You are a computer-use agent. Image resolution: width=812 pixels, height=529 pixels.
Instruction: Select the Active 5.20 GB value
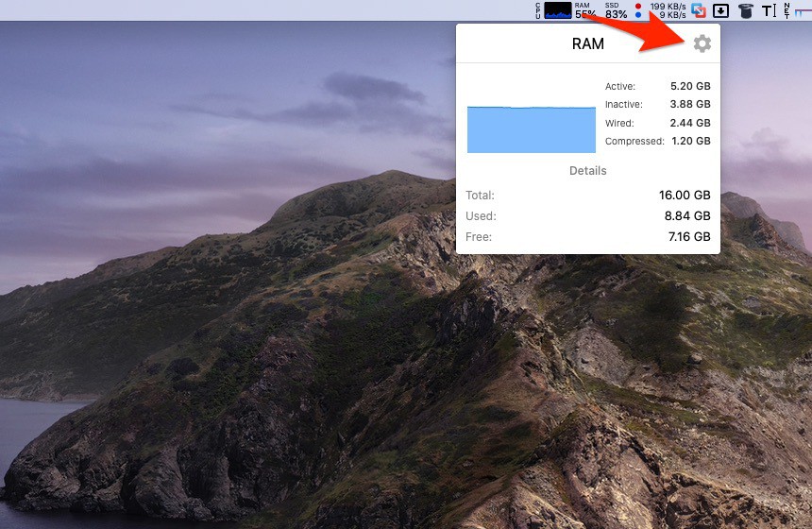coord(690,86)
